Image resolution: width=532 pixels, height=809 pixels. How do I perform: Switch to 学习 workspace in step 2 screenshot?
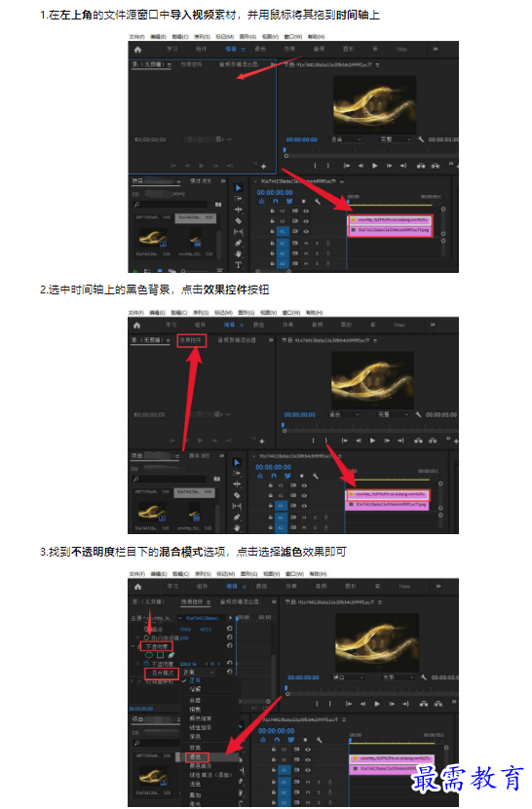coord(171,325)
